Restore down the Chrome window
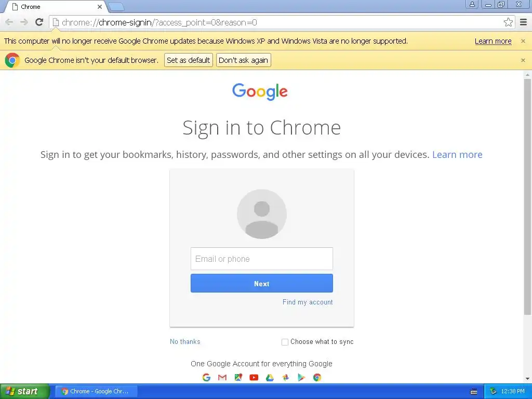Screen dimensions: 532x399 pos(501,4)
